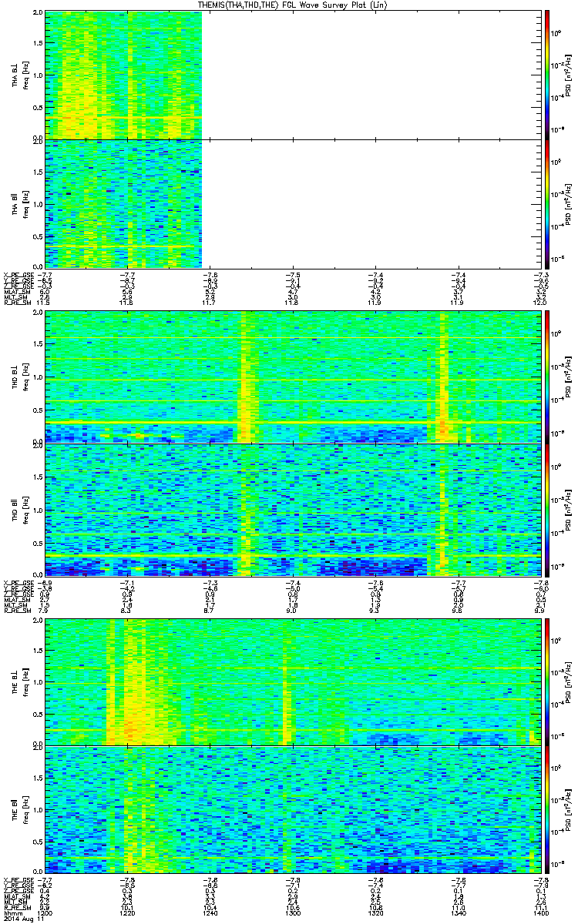Image resolution: width=578 pixels, height=924 pixels.
Task: Select the THD BL spectrogram panel
Action: pyautogui.click(x=292, y=377)
